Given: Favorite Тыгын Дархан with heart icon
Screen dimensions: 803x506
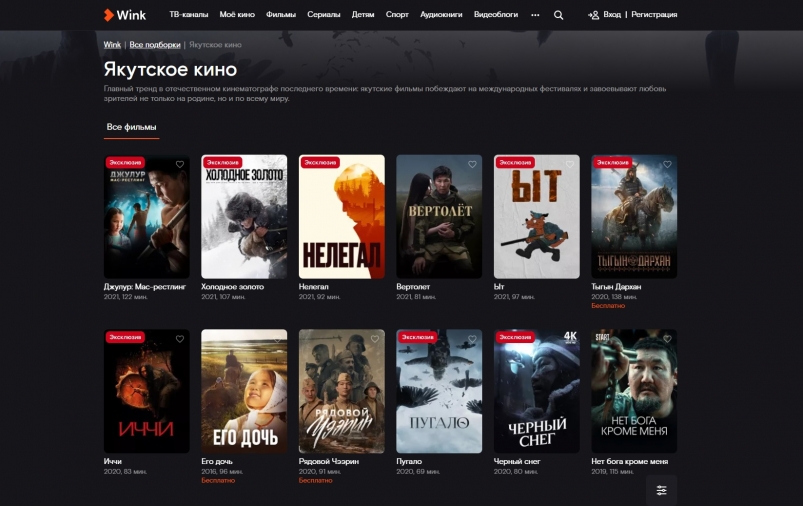Looking at the screenshot, I should pos(667,164).
